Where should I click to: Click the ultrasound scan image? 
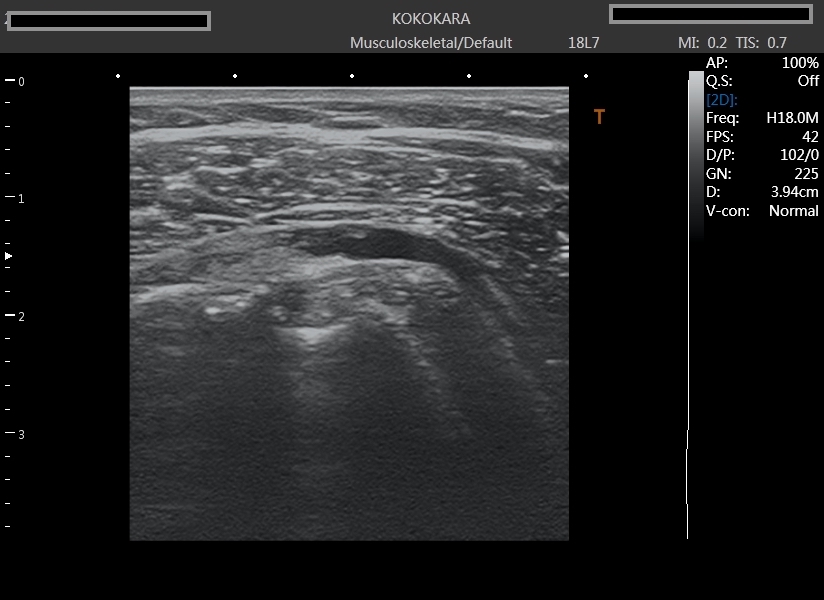coord(349,314)
